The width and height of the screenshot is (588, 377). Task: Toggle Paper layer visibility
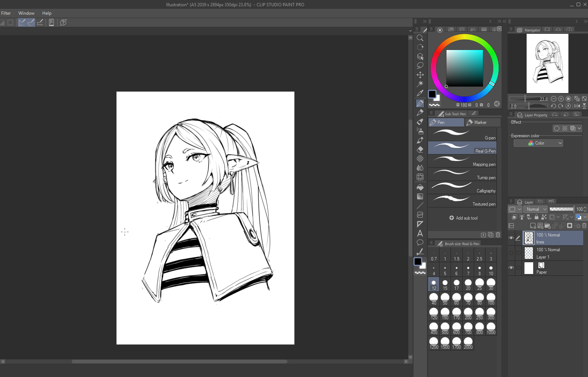pos(511,268)
